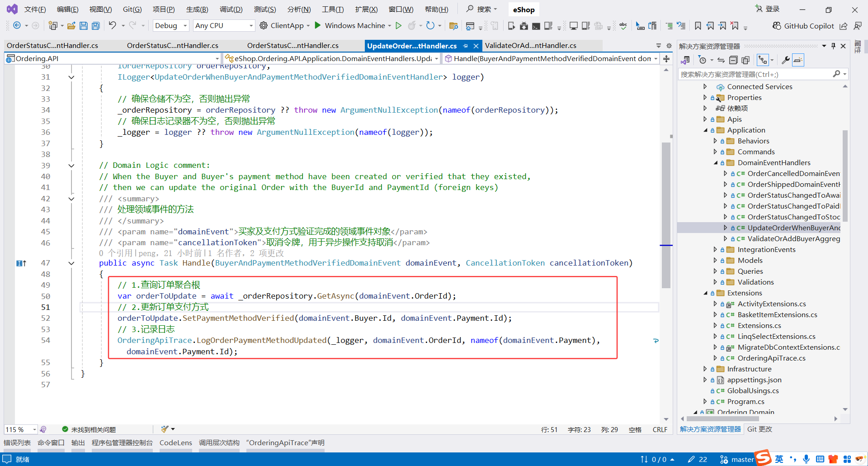Select the GlobalUsings.cs file
Image resolution: width=868 pixels, height=466 pixels.
753,391
